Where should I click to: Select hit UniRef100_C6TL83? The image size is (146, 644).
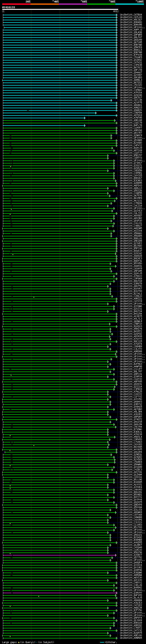(x=131, y=17)
